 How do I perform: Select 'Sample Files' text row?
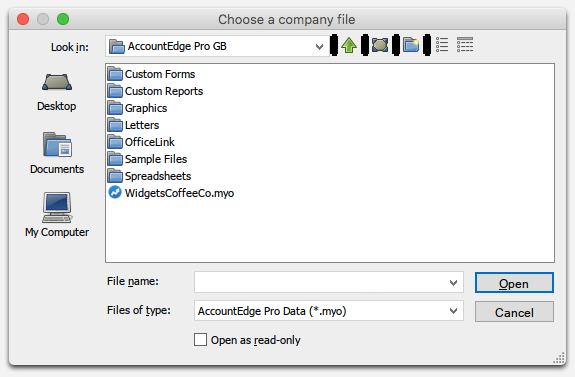156,159
